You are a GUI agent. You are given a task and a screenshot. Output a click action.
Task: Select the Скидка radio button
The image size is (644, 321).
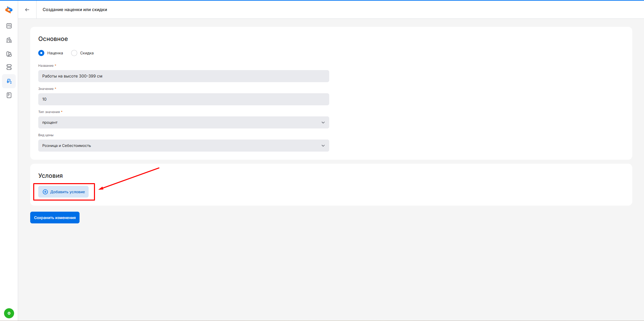pos(74,53)
